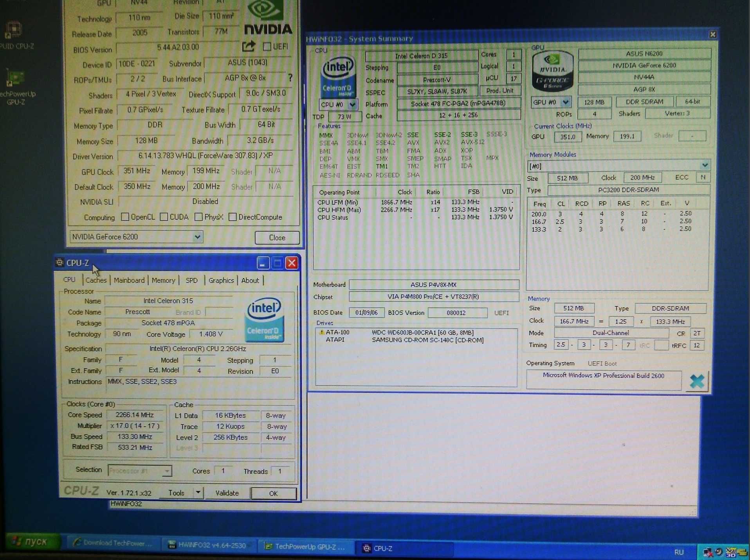Click the volume icon in system tray

[x=719, y=552]
